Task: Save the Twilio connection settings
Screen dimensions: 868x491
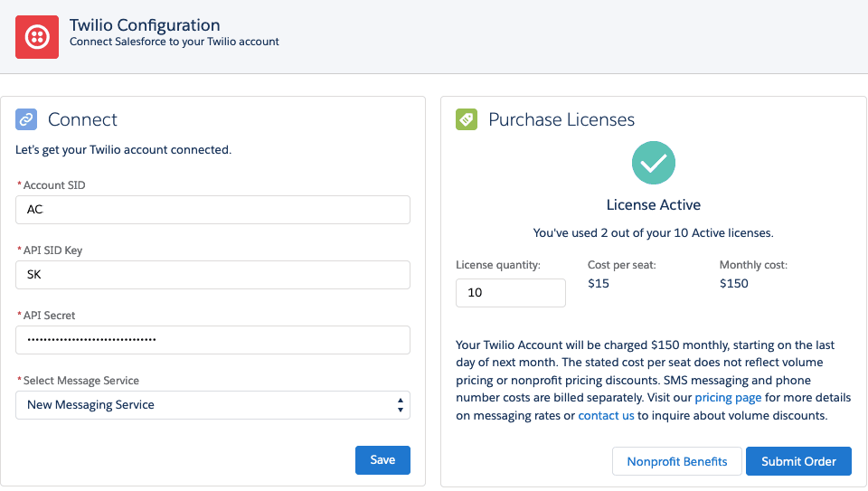Action: point(382,460)
